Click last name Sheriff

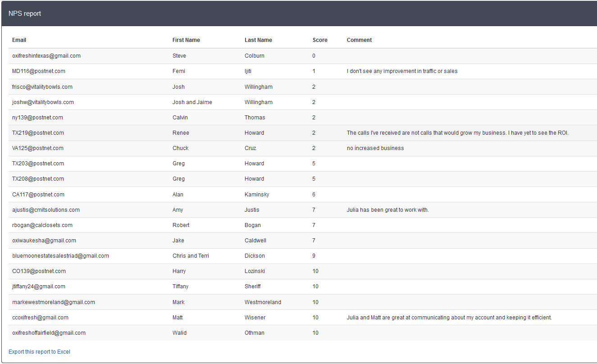click(x=253, y=287)
